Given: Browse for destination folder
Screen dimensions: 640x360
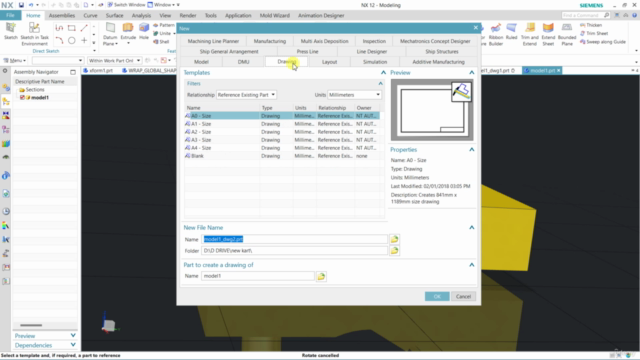Looking at the screenshot, I should [x=394, y=251].
